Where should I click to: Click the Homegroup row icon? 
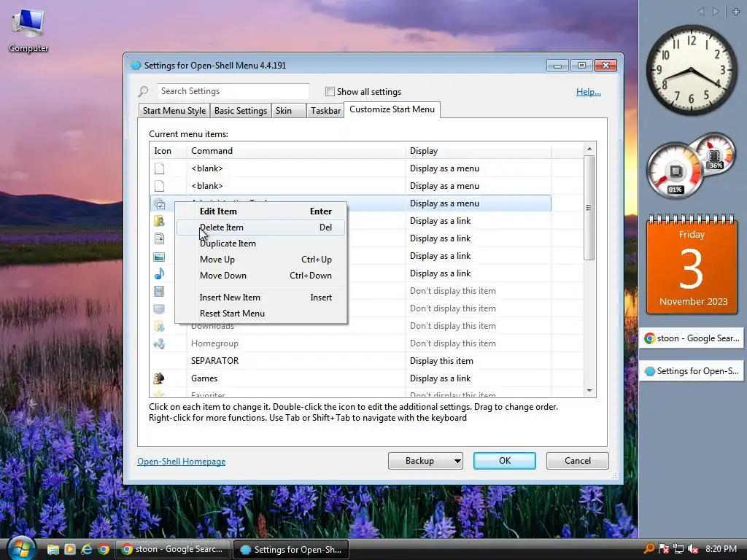[x=159, y=344]
